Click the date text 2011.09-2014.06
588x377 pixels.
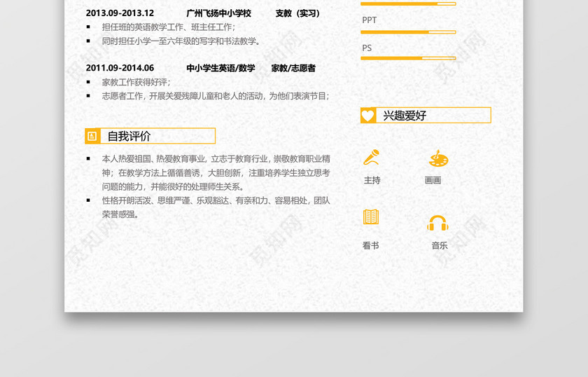pos(120,68)
